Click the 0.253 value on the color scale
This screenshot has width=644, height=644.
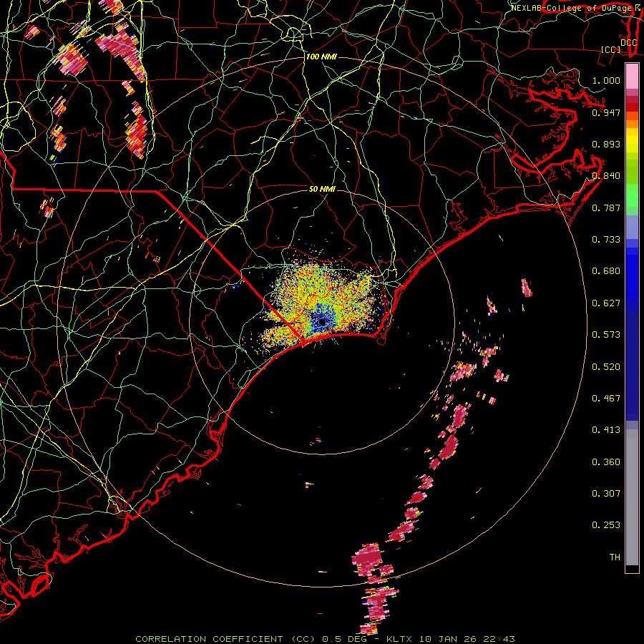[x=606, y=525]
